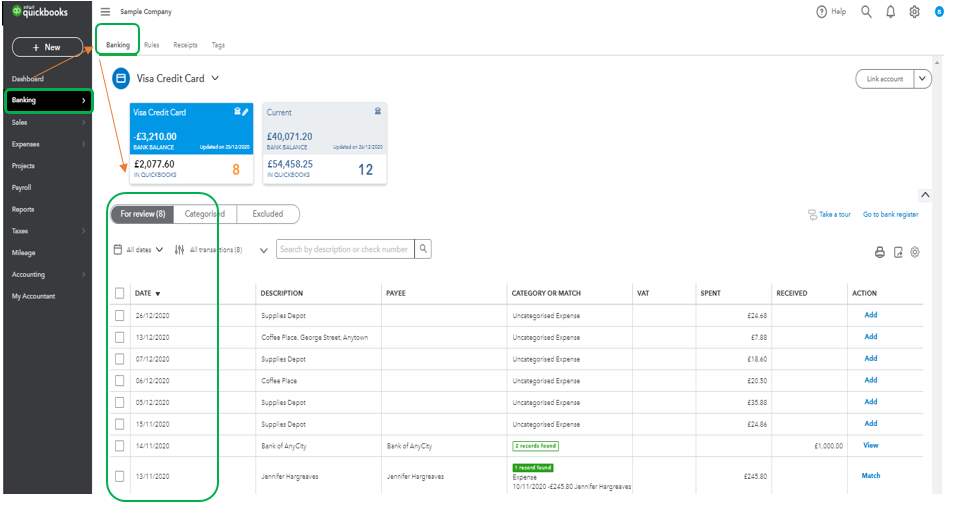955x505 pixels.
Task: Open Dashboard in sidebar
Action: (27, 79)
